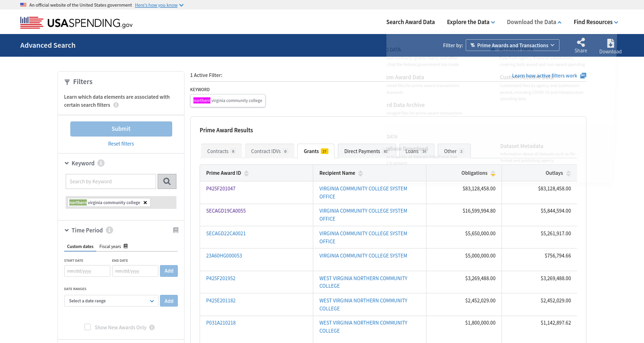
Task: Open Explore the Data menu
Action: (x=471, y=22)
